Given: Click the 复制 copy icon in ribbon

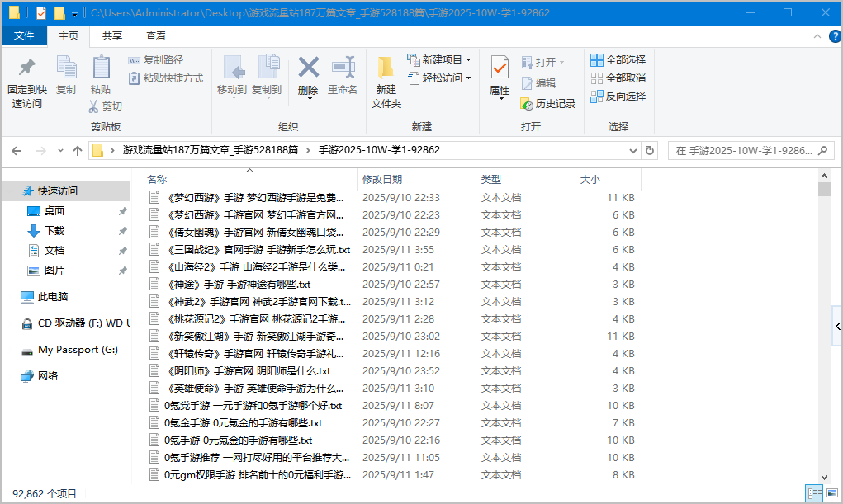Looking at the screenshot, I should point(66,68).
